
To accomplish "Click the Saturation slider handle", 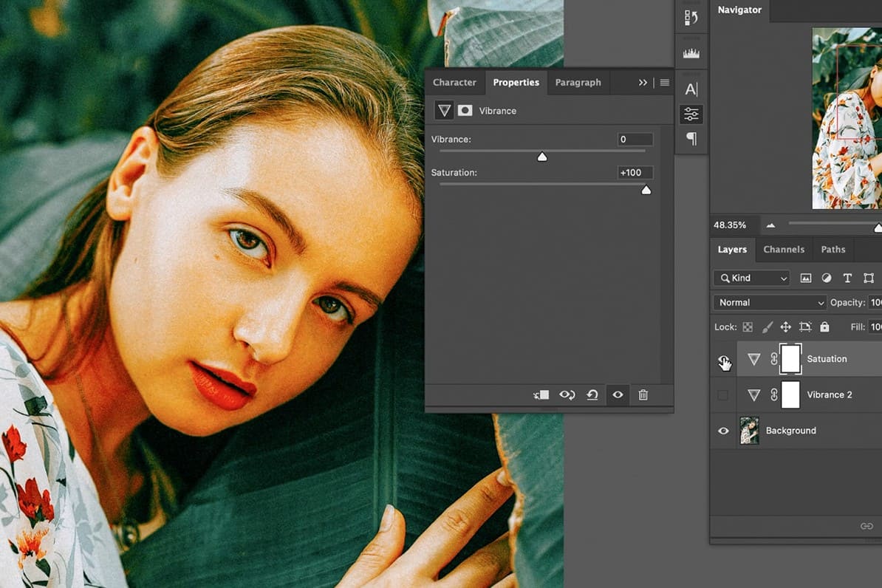I will tap(646, 191).
